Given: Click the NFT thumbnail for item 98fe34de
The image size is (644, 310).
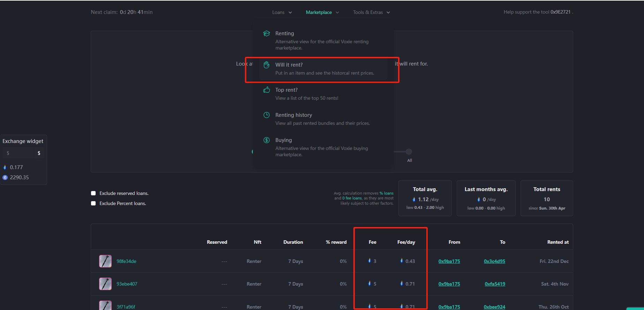Looking at the screenshot, I should pos(105,261).
